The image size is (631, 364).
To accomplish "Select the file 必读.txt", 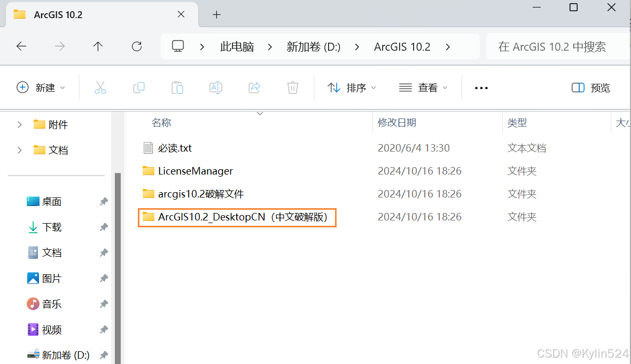I will coord(175,148).
